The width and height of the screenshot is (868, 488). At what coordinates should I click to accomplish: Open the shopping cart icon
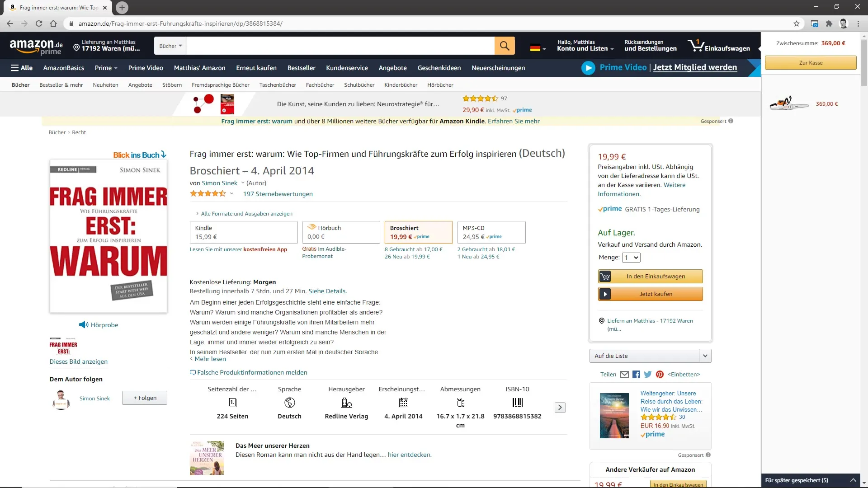(696, 45)
